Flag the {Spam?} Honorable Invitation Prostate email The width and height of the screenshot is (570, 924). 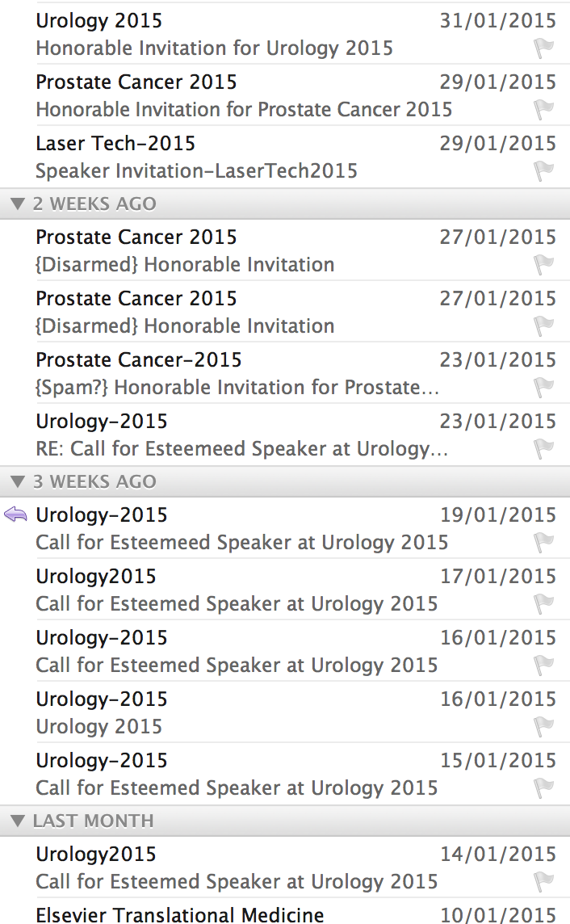point(545,388)
